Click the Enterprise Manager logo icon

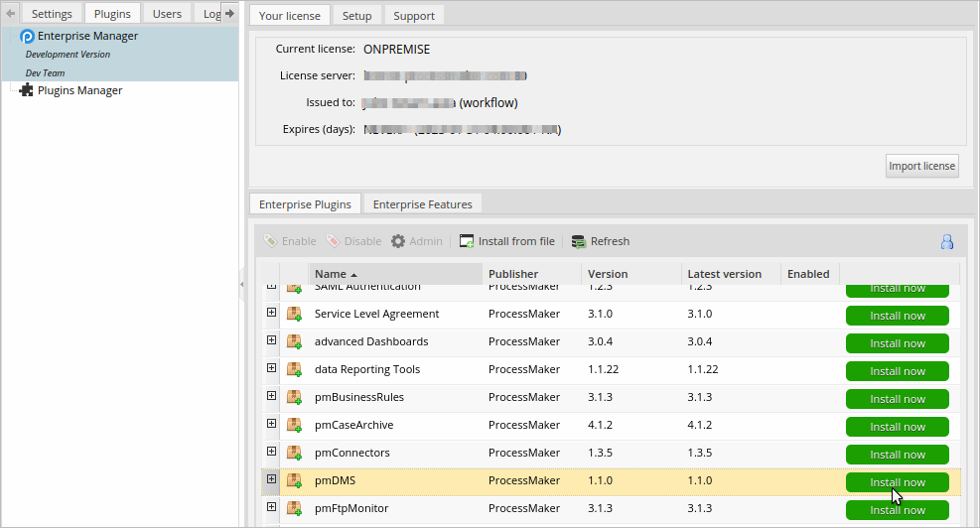tap(27, 37)
